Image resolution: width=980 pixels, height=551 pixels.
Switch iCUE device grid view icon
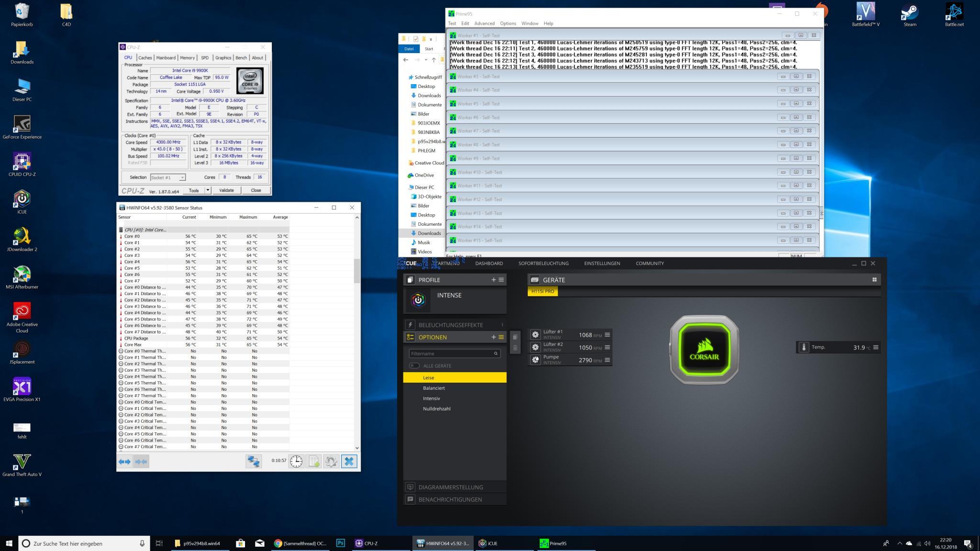click(874, 280)
